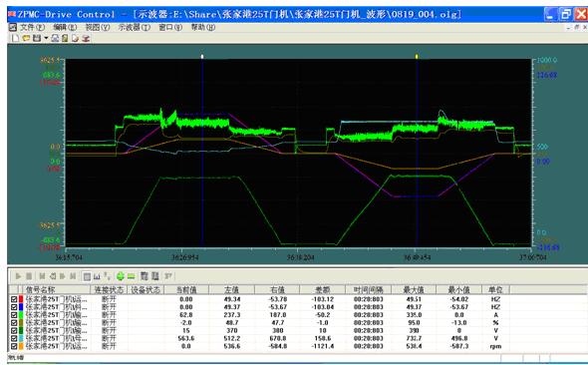
Task: Click the difference value -1121.4 cell
Action: 323,346
